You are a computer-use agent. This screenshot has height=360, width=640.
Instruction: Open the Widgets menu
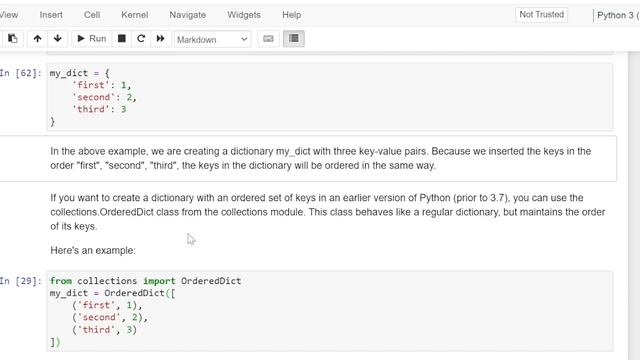[244, 15]
